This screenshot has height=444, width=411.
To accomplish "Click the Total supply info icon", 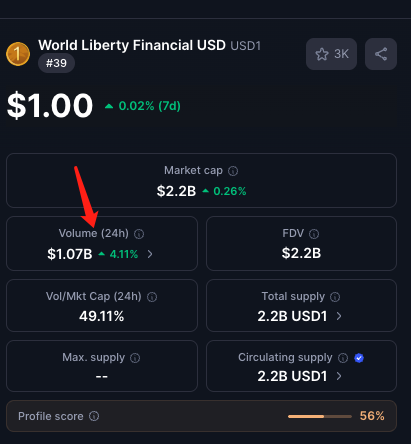I will point(335,297).
